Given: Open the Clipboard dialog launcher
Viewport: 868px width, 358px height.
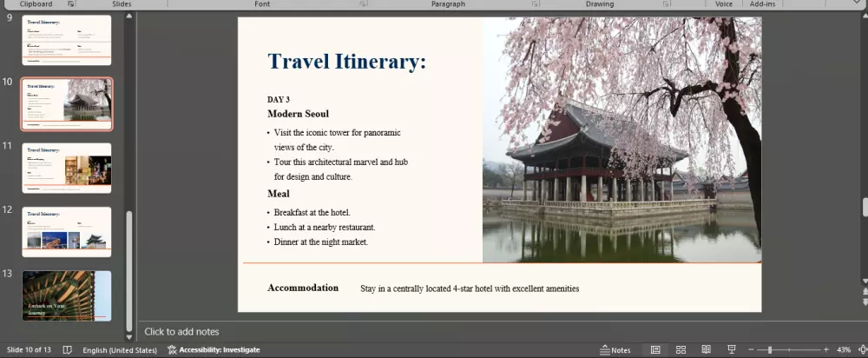Looking at the screenshot, I should (71, 3).
